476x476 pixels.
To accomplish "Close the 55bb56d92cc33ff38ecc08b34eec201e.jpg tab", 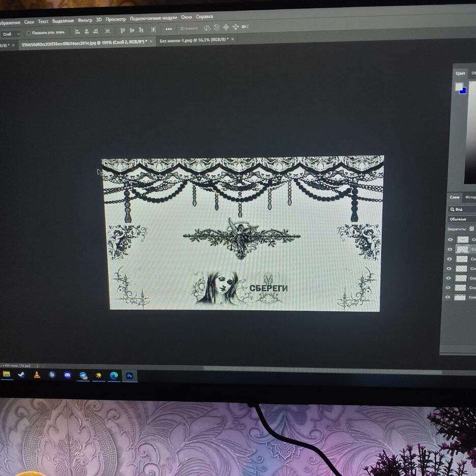I will 151,42.
